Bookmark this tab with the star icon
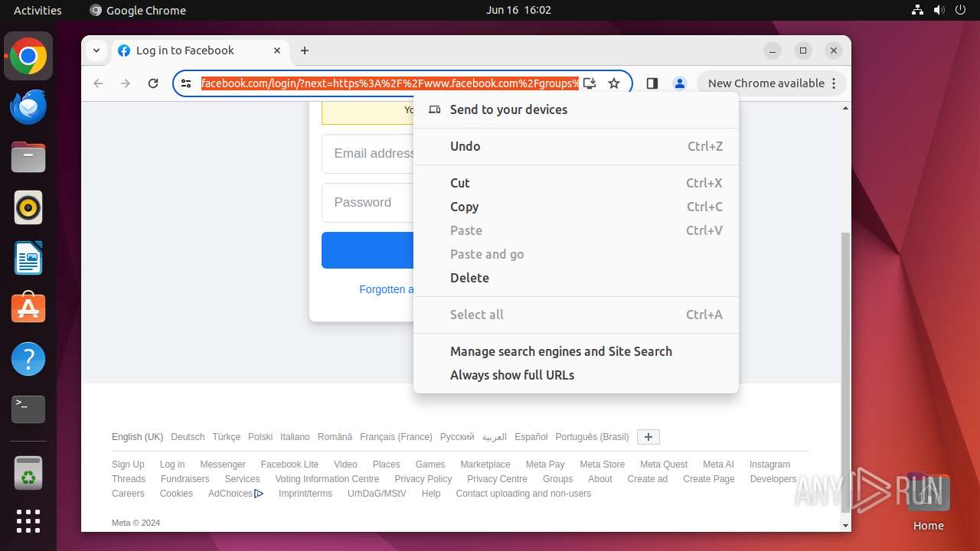 tap(614, 83)
